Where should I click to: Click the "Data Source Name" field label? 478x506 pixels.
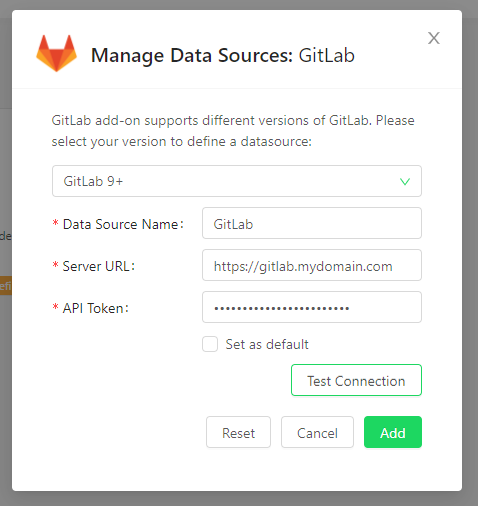123,224
